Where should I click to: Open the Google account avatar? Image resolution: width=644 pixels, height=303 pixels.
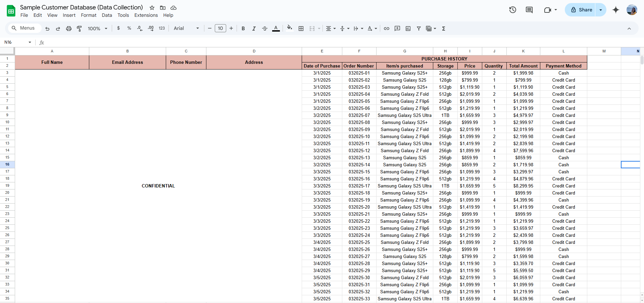tap(632, 10)
